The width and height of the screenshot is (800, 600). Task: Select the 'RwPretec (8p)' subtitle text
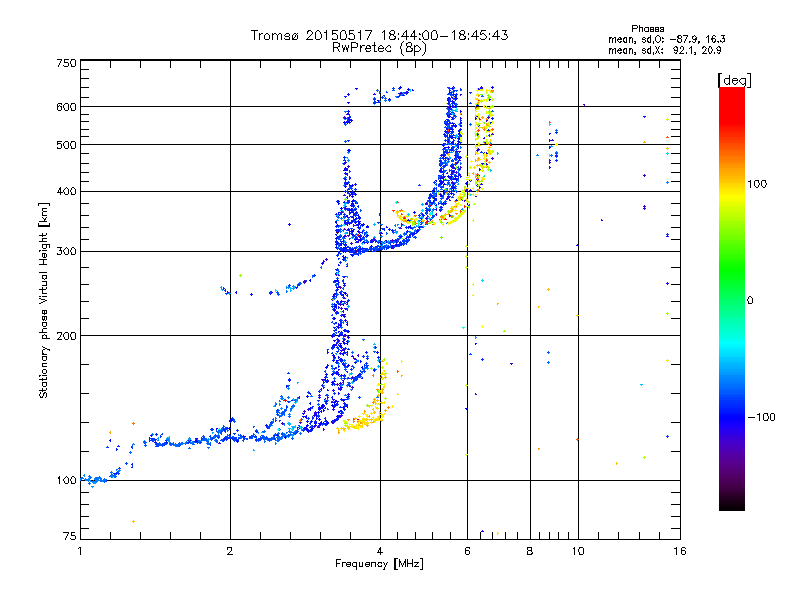tap(379, 48)
